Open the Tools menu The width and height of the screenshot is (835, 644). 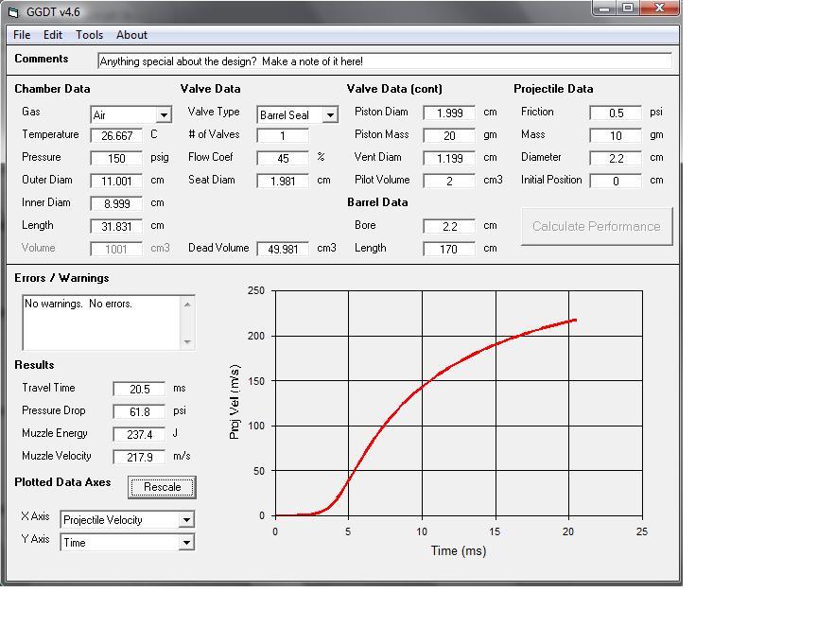(89, 35)
